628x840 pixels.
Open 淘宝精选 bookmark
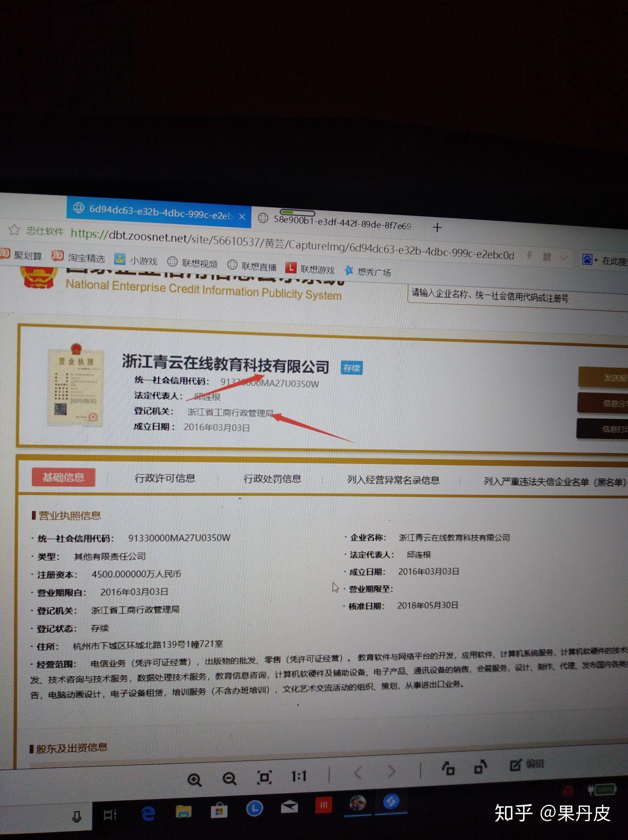pyautogui.click(x=78, y=257)
